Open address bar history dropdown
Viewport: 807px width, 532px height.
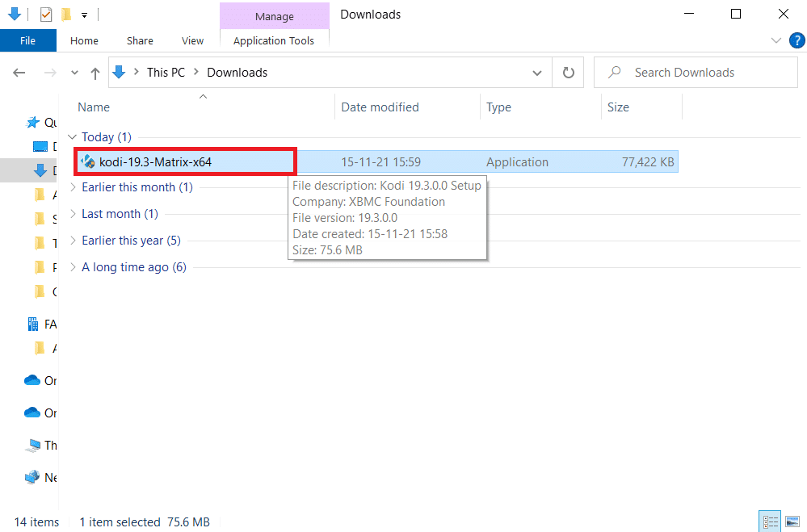click(537, 73)
